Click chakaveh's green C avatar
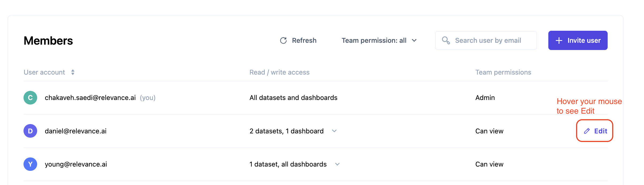This screenshot has height=185, width=644. pos(30,98)
